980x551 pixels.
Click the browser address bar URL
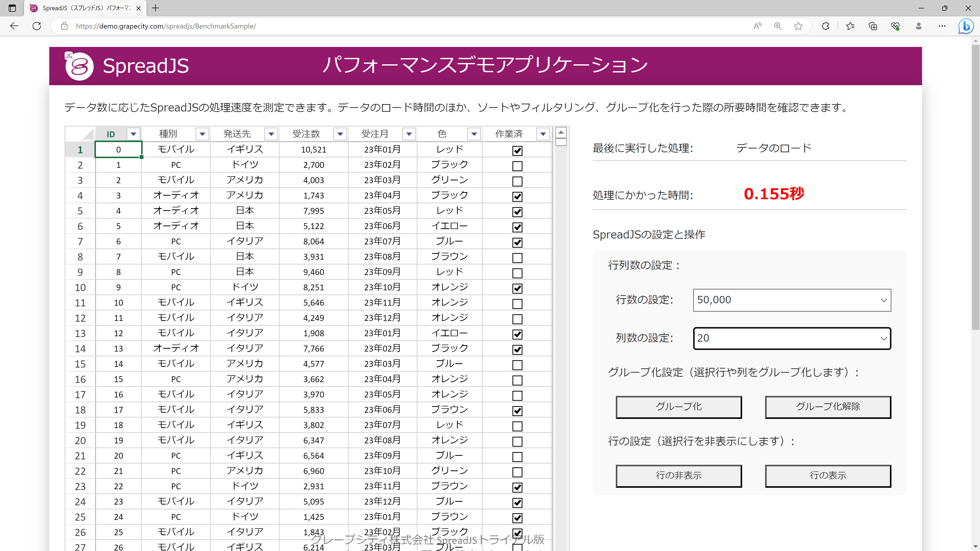pos(166,26)
